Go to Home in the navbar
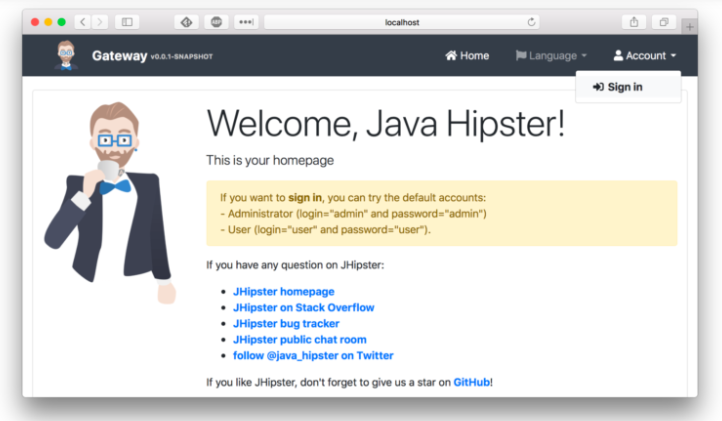The height and width of the screenshot is (421, 722). coord(467,56)
